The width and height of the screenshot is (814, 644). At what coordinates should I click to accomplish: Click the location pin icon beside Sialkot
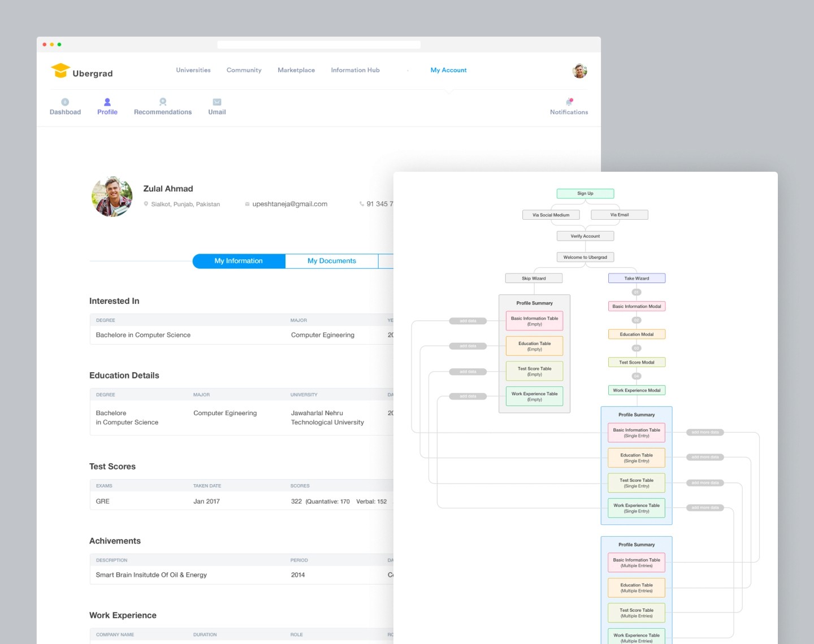146,204
